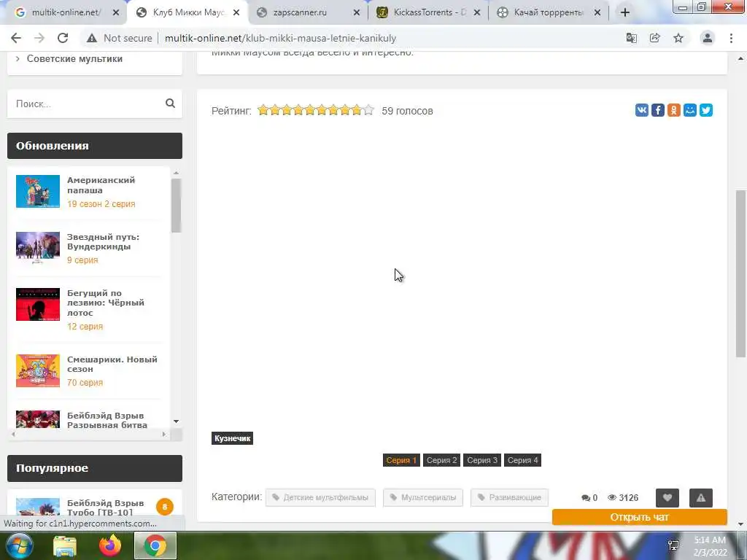Click the Not secure warning icon

[91, 38]
